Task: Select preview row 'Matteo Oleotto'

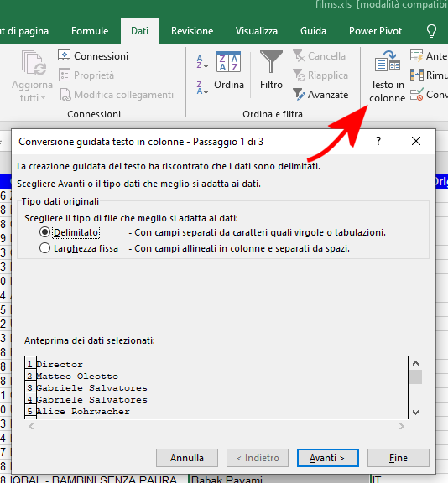Action: (77, 377)
